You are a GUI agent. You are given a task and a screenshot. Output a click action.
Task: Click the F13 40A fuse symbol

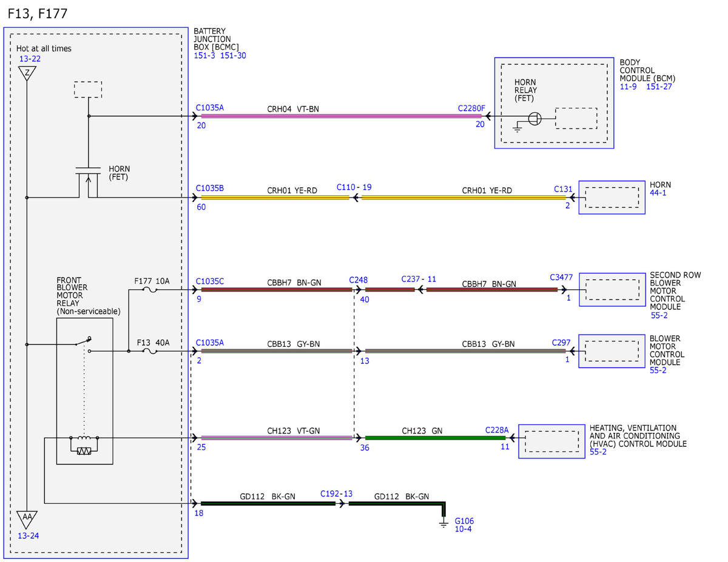[x=149, y=351]
